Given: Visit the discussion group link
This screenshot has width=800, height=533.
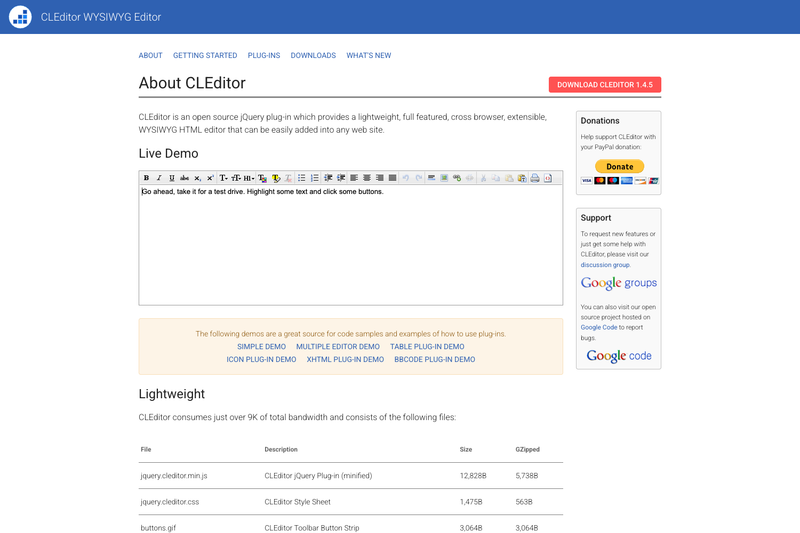Looking at the screenshot, I should [x=605, y=265].
